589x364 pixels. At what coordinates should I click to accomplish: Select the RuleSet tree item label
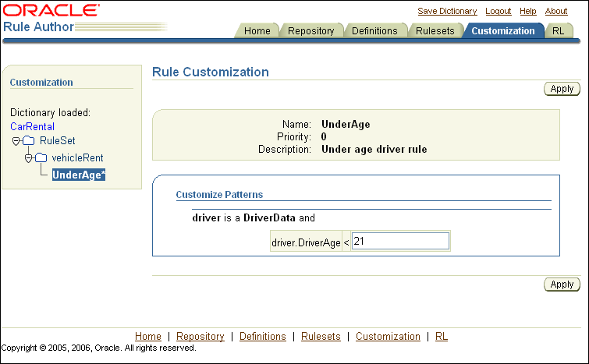(58, 141)
